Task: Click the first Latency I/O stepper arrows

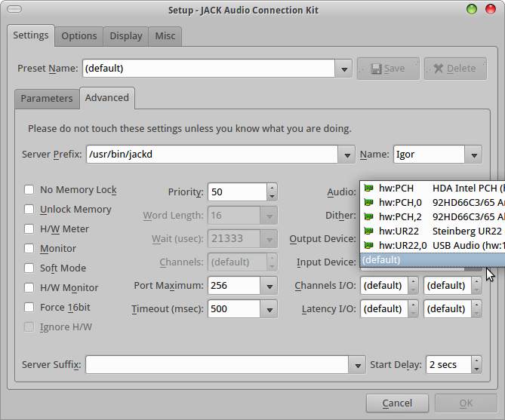Action: [413, 309]
